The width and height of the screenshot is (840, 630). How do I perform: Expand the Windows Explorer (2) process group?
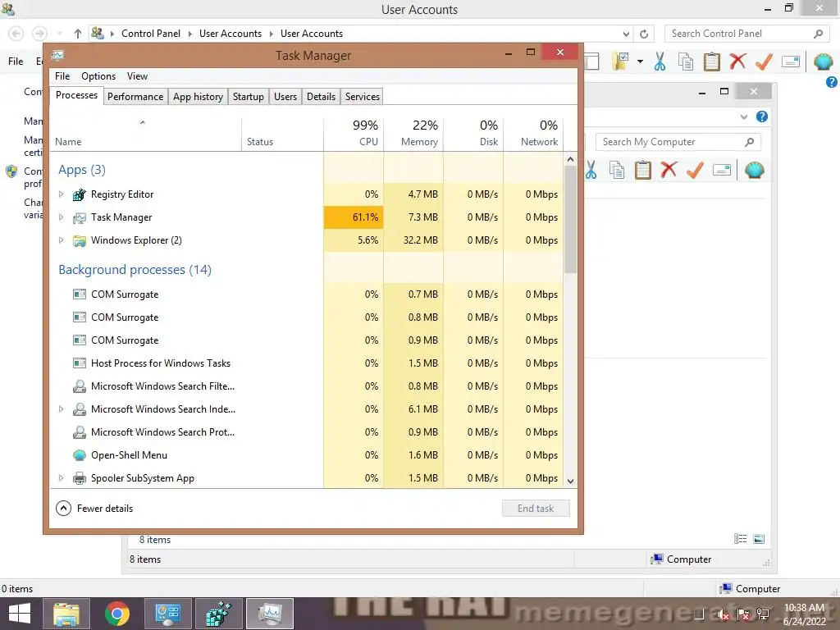point(61,240)
